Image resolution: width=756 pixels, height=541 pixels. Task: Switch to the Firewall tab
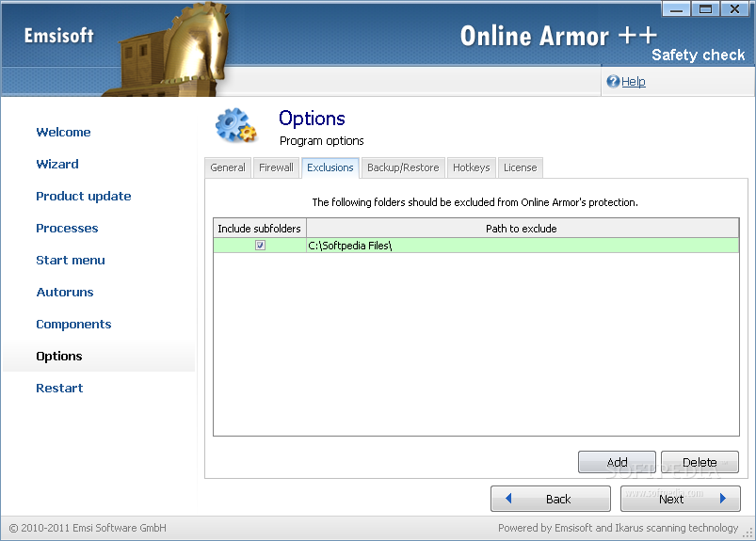[x=276, y=167]
